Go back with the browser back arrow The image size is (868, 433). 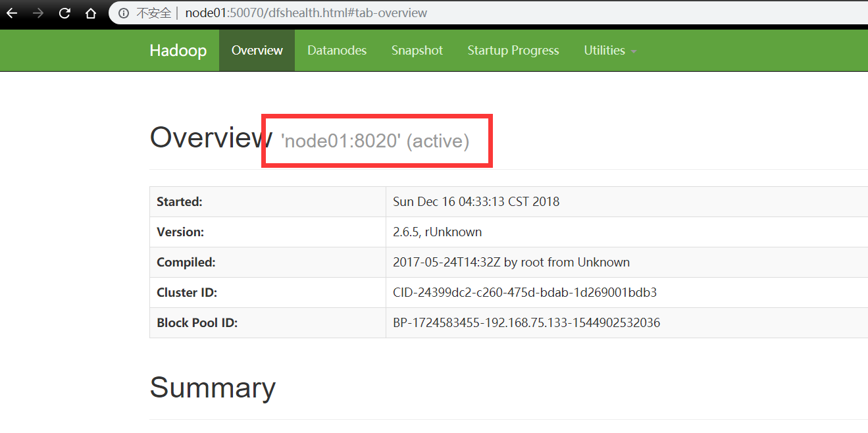12,13
